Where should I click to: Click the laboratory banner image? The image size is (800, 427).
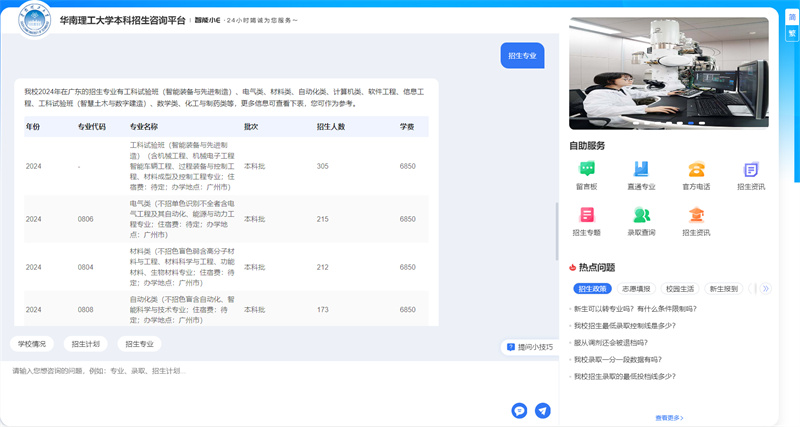[669, 73]
